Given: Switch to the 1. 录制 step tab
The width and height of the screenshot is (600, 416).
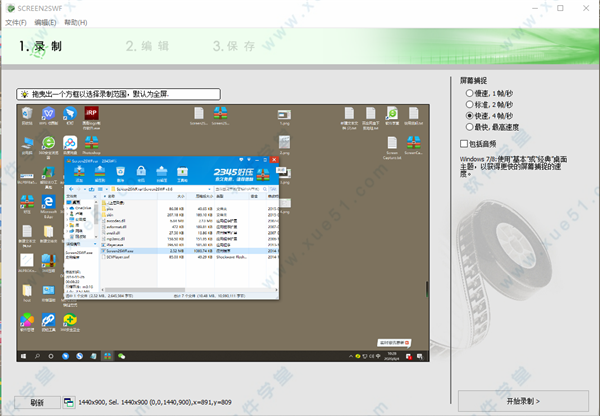Looking at the screenshot, I should click(x=41, y=46).
